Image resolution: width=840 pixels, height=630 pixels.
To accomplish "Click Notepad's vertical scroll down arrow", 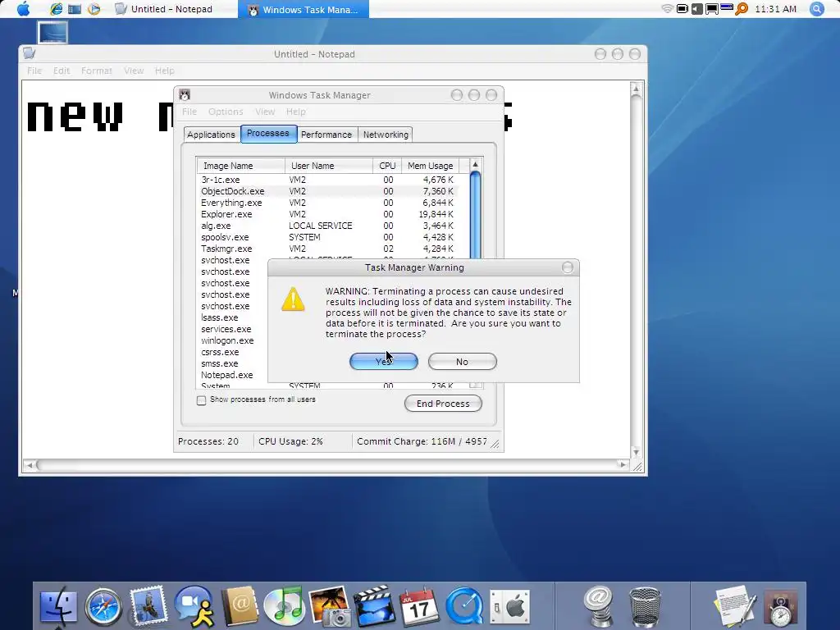I will [x=636, y=453].
